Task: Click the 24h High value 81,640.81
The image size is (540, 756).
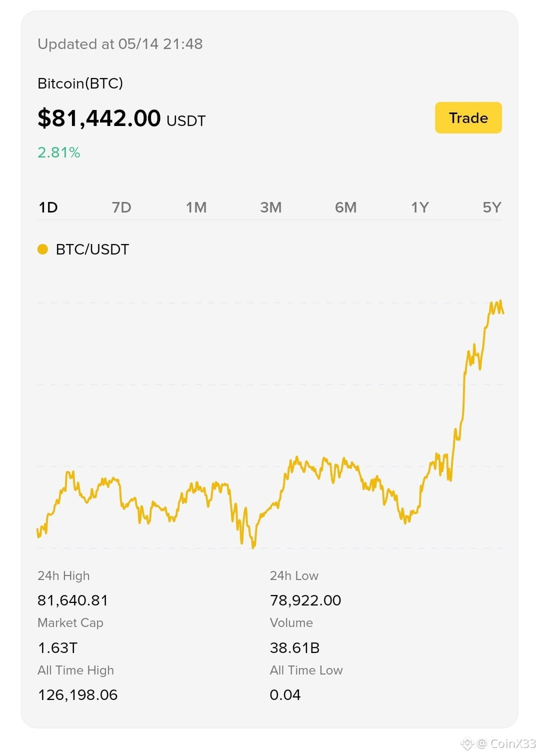Action: (73, 600)
